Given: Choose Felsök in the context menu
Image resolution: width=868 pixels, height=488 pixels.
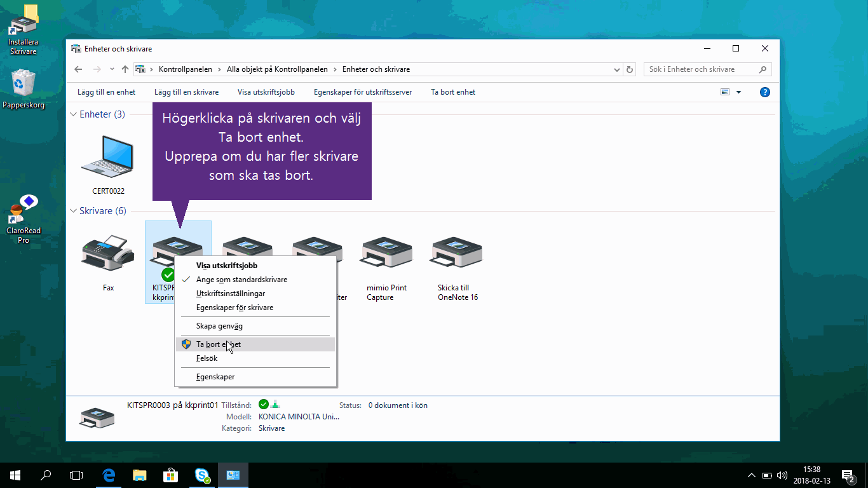Looking at the screenshot, I should click(207, 358).
